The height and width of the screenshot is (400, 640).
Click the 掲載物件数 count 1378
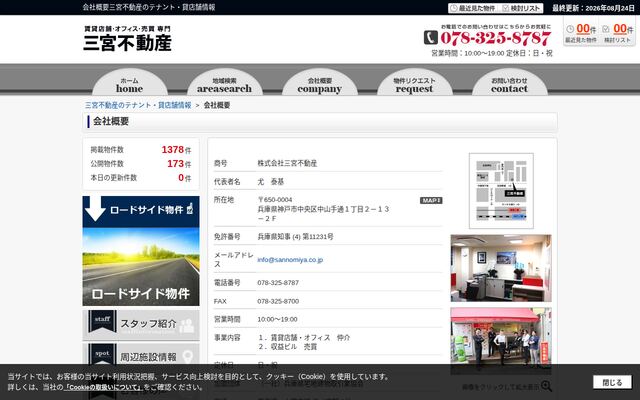coord(173,150)
